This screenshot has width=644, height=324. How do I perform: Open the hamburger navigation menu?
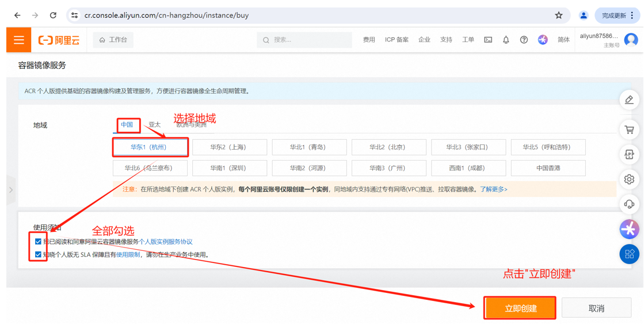(x=18, y=40)
